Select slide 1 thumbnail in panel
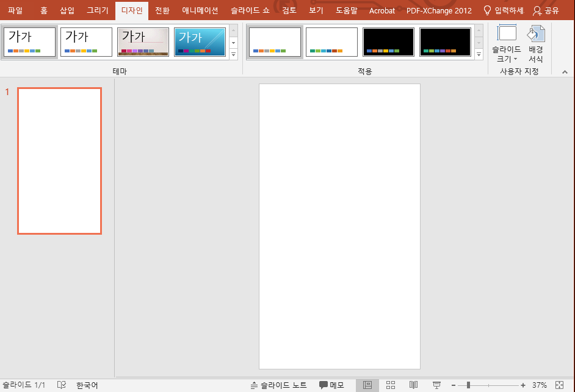This screenshot has height=392, width=575. point(59,161)
